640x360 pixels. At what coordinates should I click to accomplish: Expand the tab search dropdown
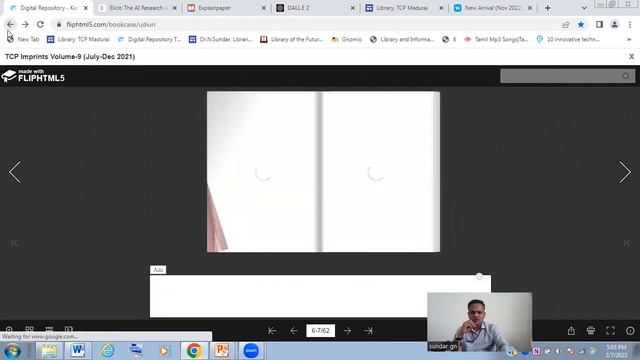584,8
